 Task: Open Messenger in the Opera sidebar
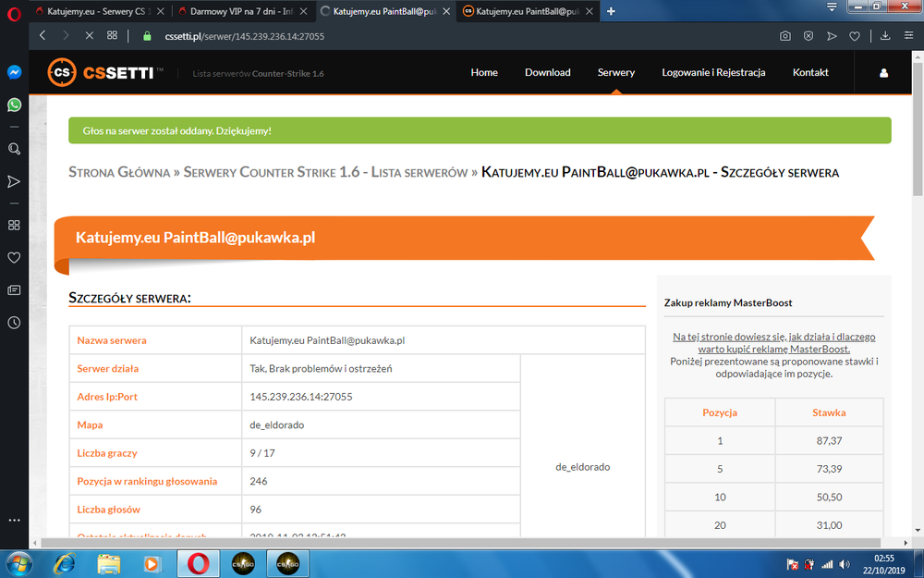pyautogui.click(x=14, y=72)
